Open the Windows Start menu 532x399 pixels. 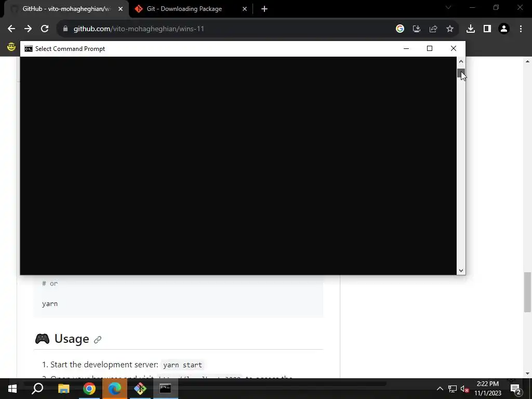click(12, 389)
